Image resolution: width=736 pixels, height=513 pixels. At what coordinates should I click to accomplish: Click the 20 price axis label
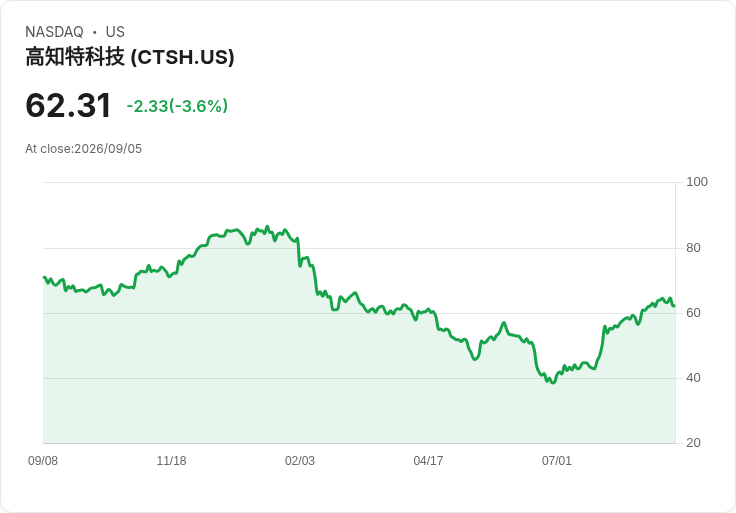(693, 443)
